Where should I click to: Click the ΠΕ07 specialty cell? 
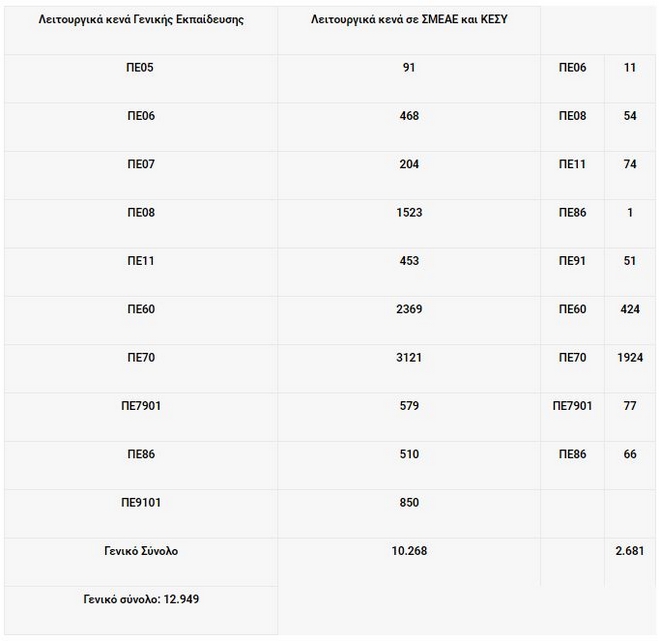click(x=141, y=164)
